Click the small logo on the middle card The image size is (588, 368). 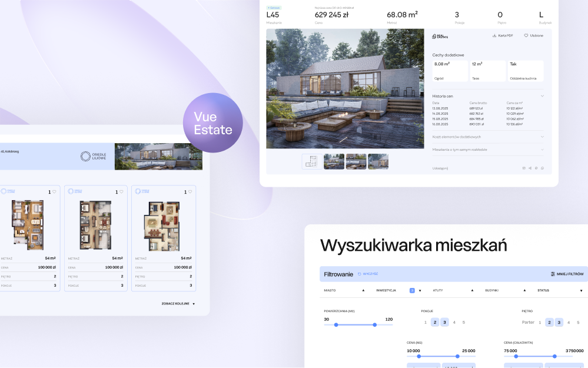coord(75,191)
